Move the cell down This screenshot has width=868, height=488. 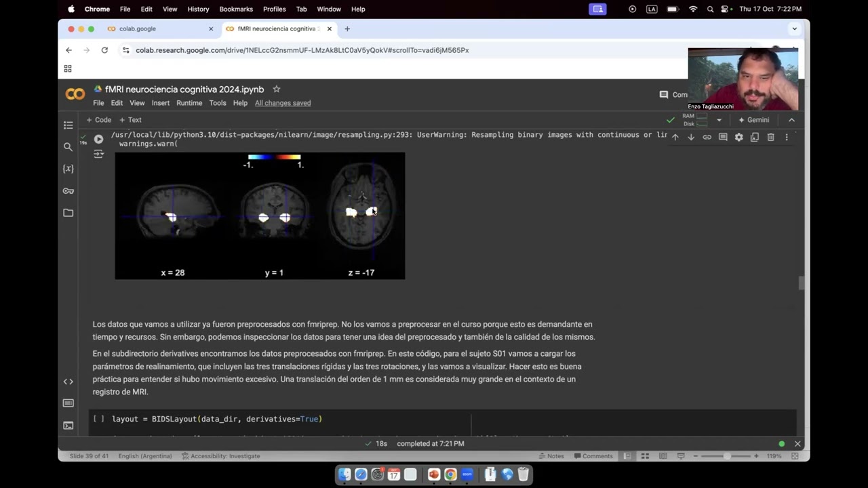pos(691,137)
